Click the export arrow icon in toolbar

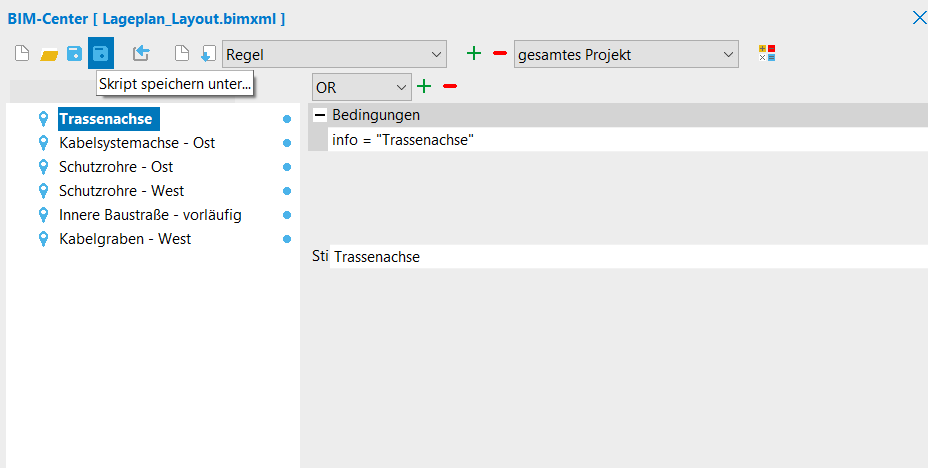point(141,54)
